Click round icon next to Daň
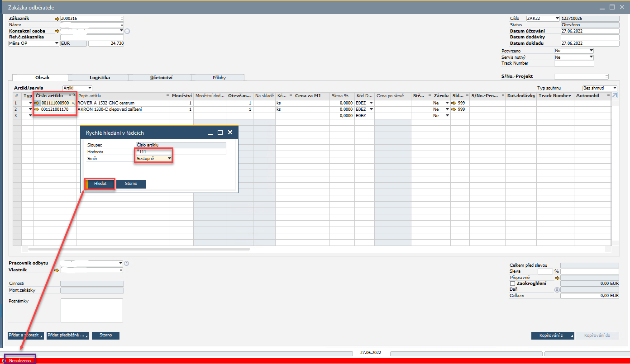The height and width of the screenshot is (364, 630). tap(558, 289)
